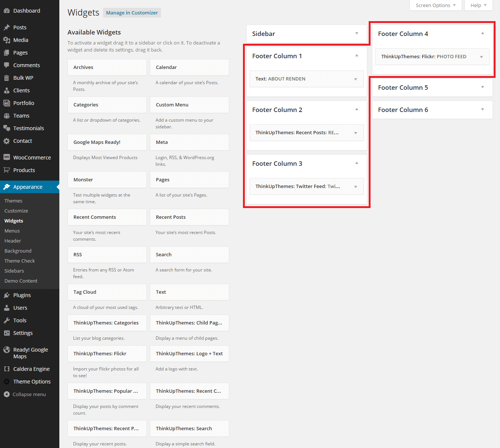The image size is (500, 448).
Task: Click the Plugins plug icon
Action: click(x=7, y=295)
